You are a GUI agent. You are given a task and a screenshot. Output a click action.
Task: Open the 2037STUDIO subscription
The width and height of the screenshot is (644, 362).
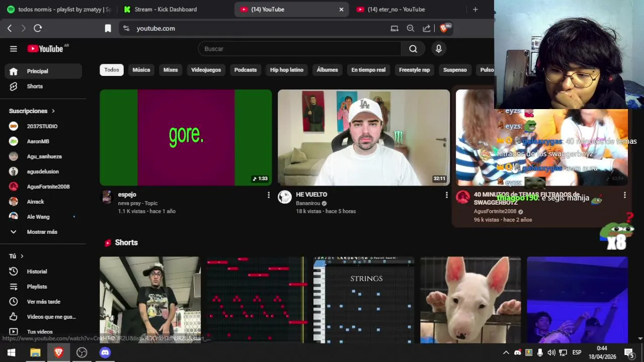tap(43, 126)
